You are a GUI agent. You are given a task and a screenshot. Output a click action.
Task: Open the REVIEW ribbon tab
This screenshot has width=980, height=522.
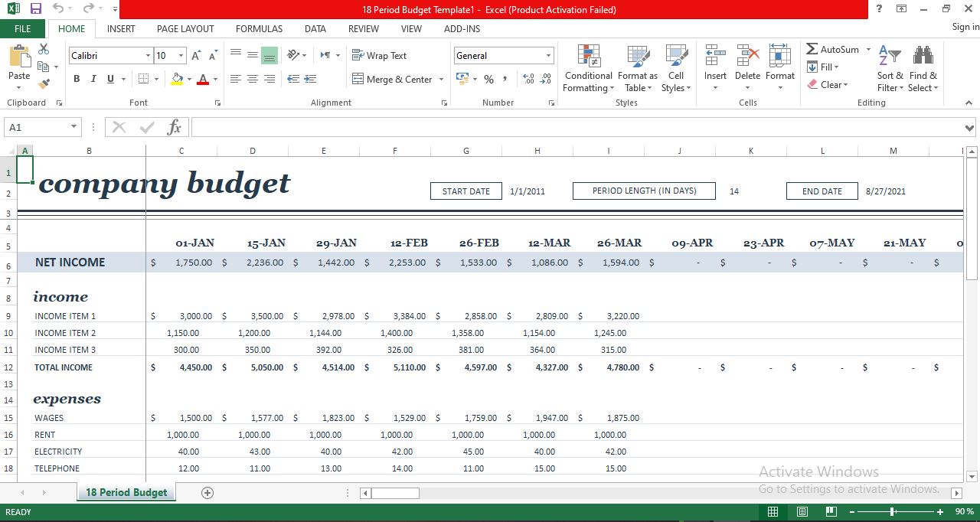(363, 28)
